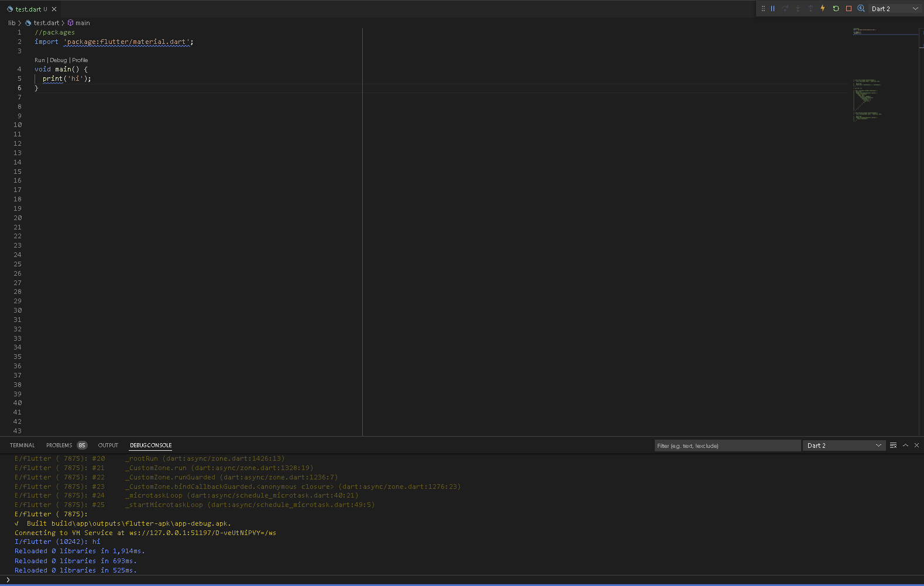
Task: Click the Step Into debug icon
Action: (798, 9)
